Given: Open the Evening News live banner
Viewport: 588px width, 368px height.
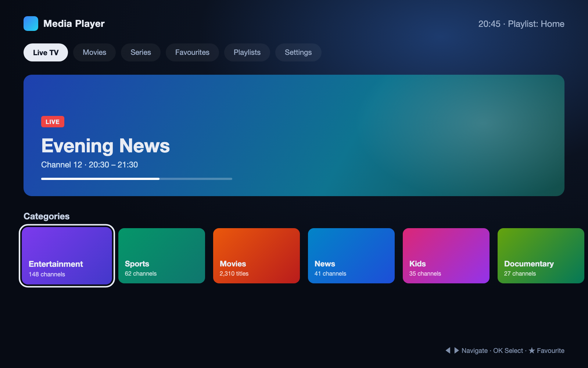Looking at the screenshot, I should (294, 135).
